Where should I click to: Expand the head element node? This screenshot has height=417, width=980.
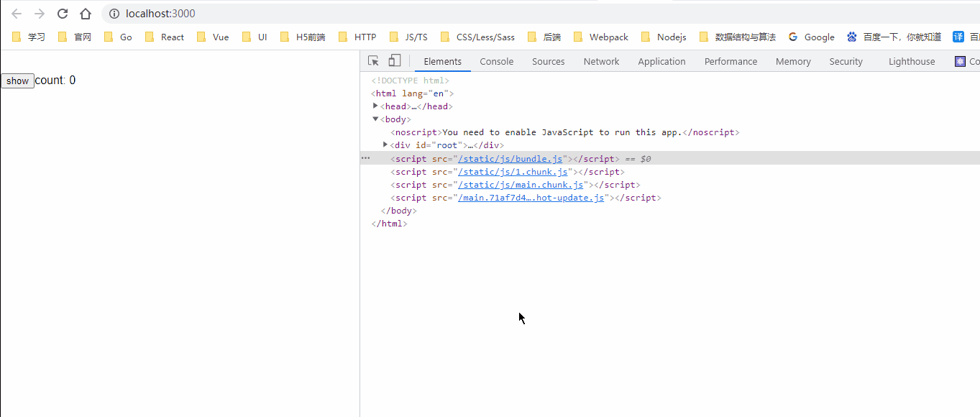pyautogui.click(x=375, y=106)
